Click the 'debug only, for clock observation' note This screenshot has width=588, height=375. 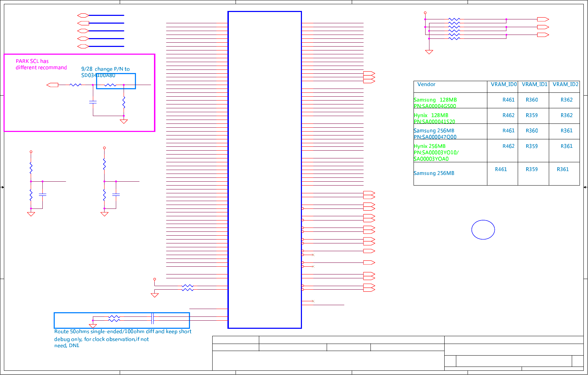tap(101, 339)
